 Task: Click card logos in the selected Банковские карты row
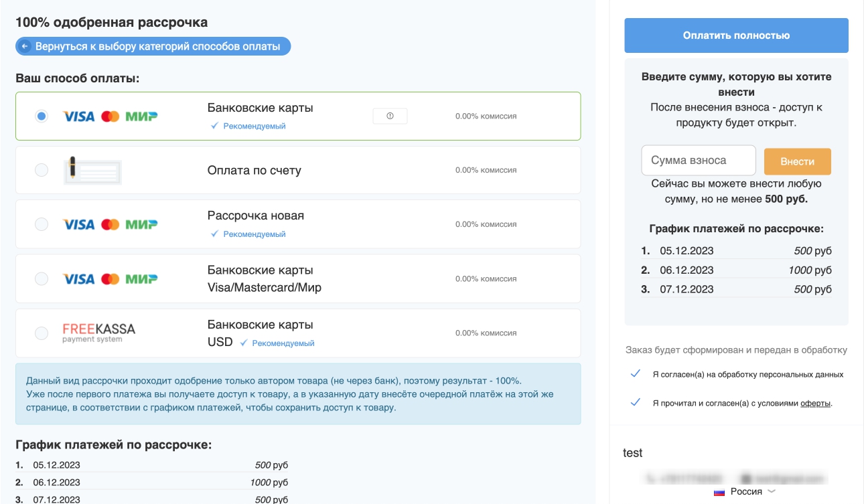pyautogui.click(x=110, y=116)
